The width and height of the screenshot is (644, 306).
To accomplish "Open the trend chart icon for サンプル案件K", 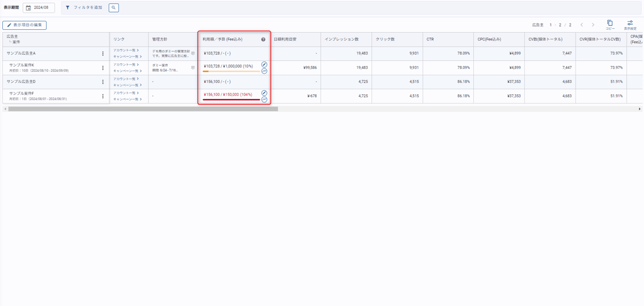I will pos(264,71).
